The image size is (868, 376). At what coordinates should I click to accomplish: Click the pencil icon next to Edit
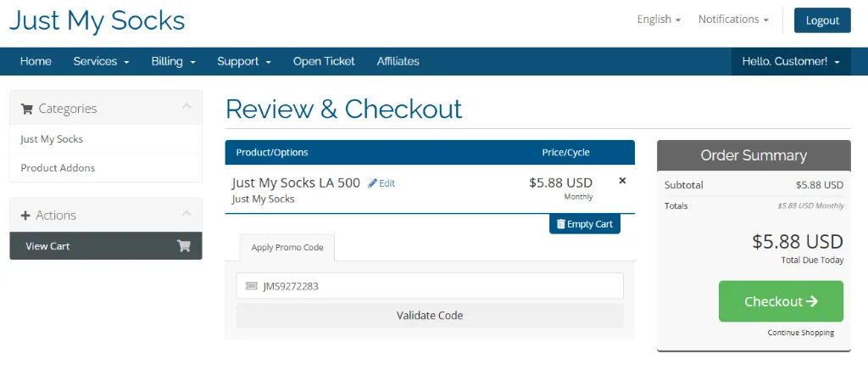click(372, 183)
